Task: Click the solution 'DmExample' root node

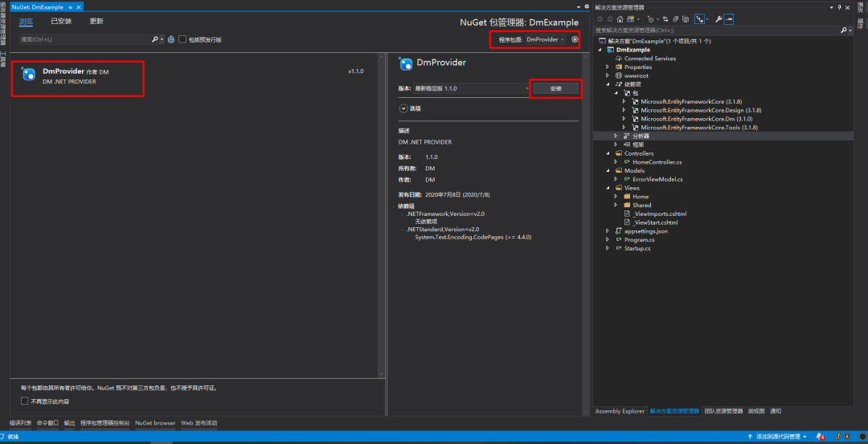Action: [x=659, y=41]
